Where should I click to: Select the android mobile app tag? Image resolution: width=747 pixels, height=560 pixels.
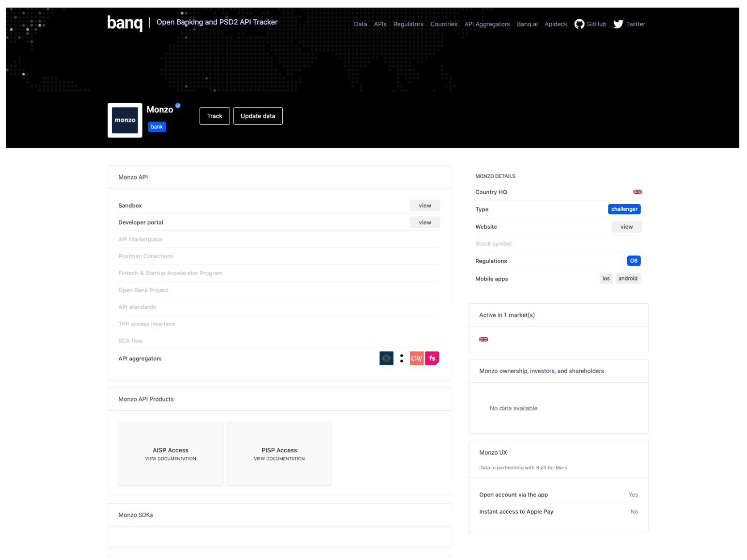628,279
